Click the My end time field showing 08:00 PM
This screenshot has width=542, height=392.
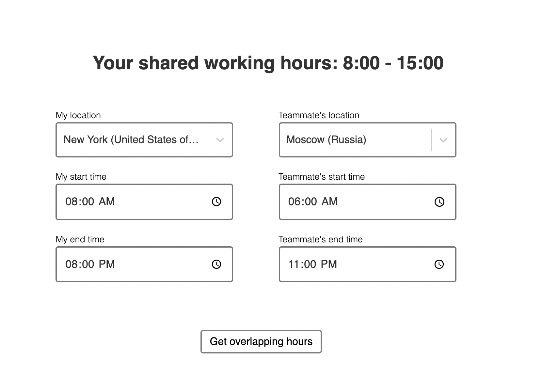click(131, 264)
